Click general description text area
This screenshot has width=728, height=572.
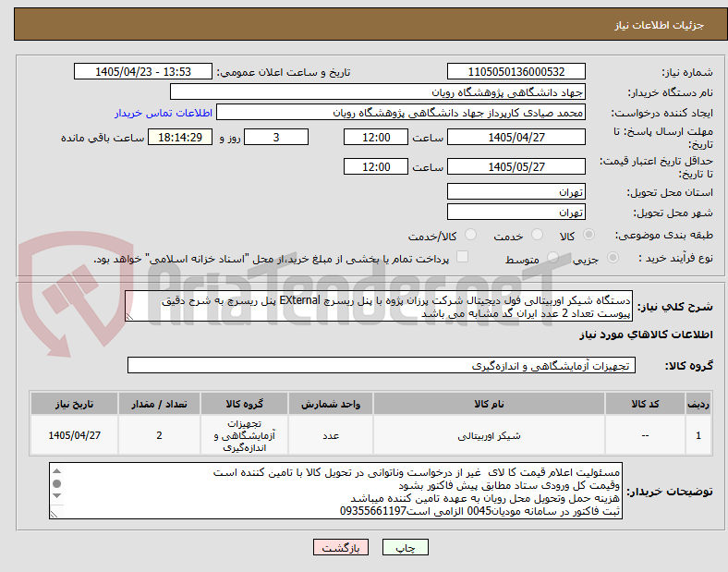pyautogui.click(x=379, y=307)
